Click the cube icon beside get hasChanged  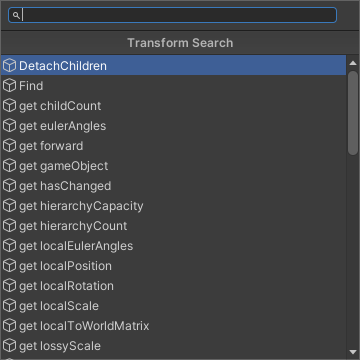pyautogui.click(x=9, y=186)
